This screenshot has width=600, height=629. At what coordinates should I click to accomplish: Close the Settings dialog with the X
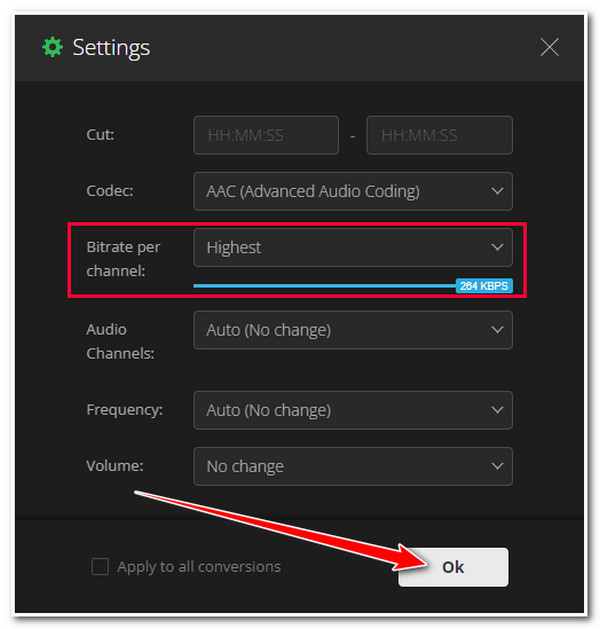pyautogui.click(x=549, y=47)
